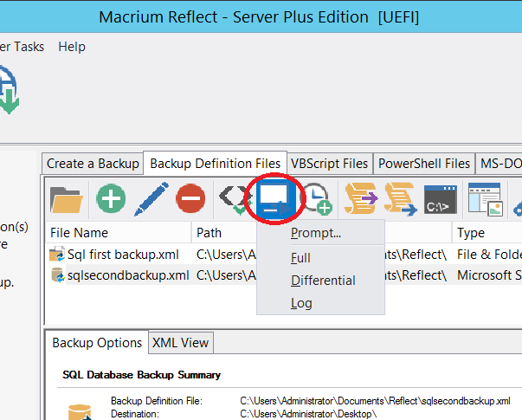The height and width of the screenshot is (420, 522).
Task: Open PowerShell Files tab
Action: (x=424, y=164)
